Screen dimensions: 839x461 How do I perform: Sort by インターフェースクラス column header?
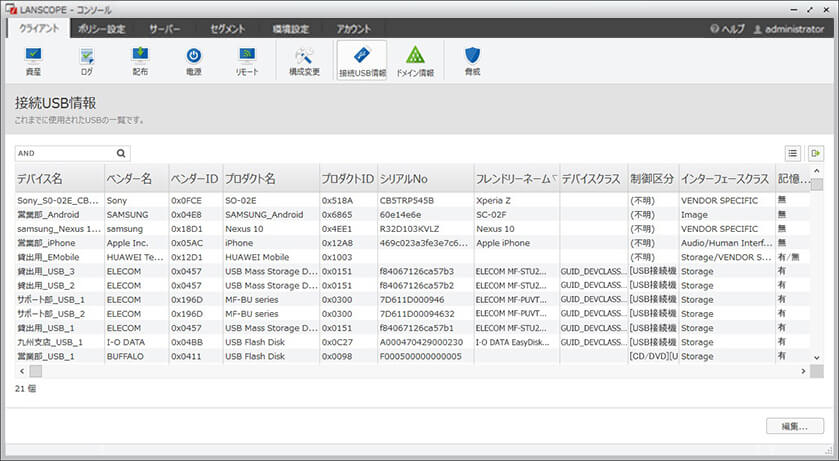[x=726, y=179]
